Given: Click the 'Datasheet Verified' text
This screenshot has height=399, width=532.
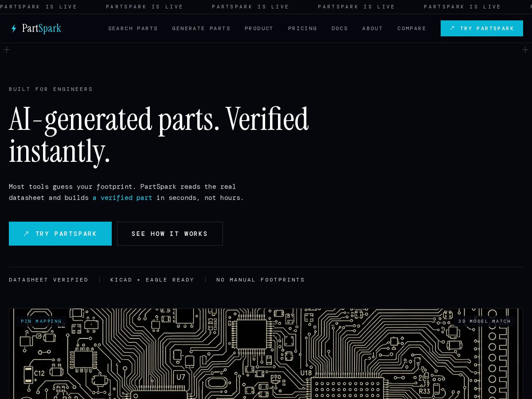Looking at the screenshot, I should [49, 280].
